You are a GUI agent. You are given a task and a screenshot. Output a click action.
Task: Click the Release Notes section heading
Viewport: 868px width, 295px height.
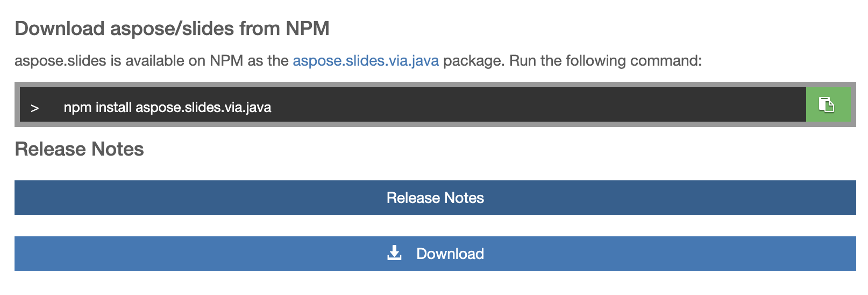click(x=79, y=149)
